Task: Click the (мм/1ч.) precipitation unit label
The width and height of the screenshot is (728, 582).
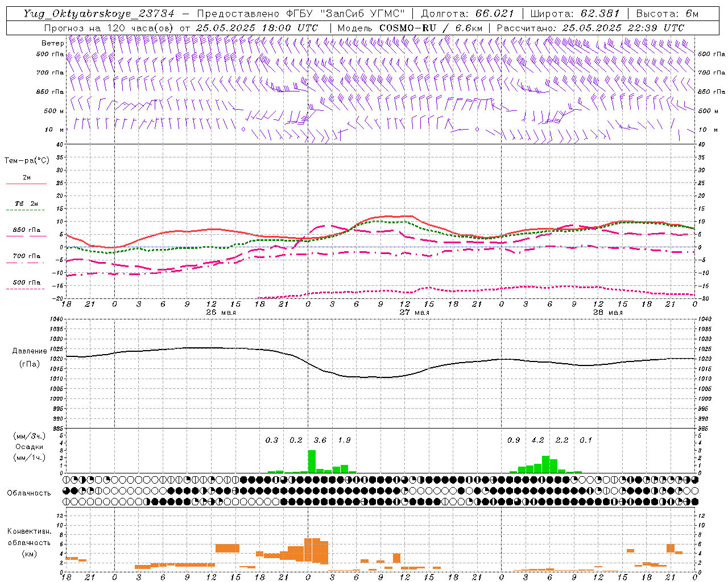Action: (30, 458)
